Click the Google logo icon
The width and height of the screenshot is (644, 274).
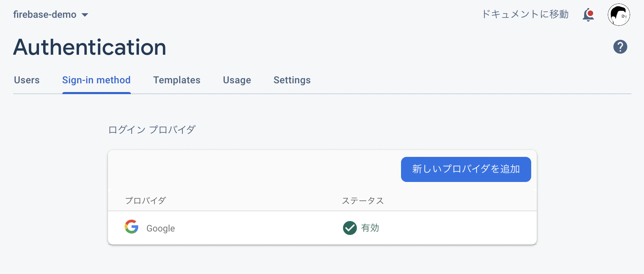(x=132, y=227)
